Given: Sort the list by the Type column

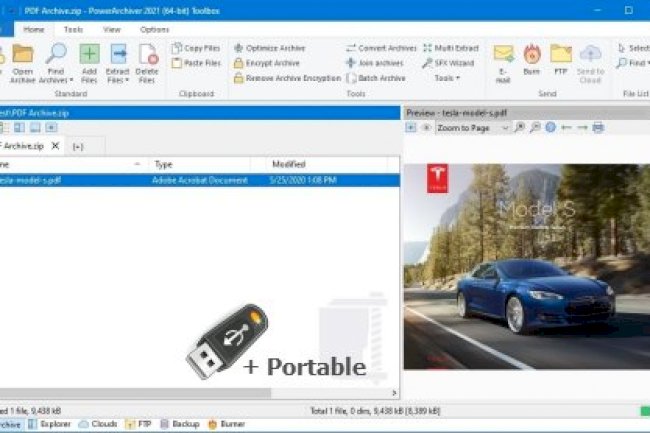Looking at the screenshot, I should (x=201, y=164).
